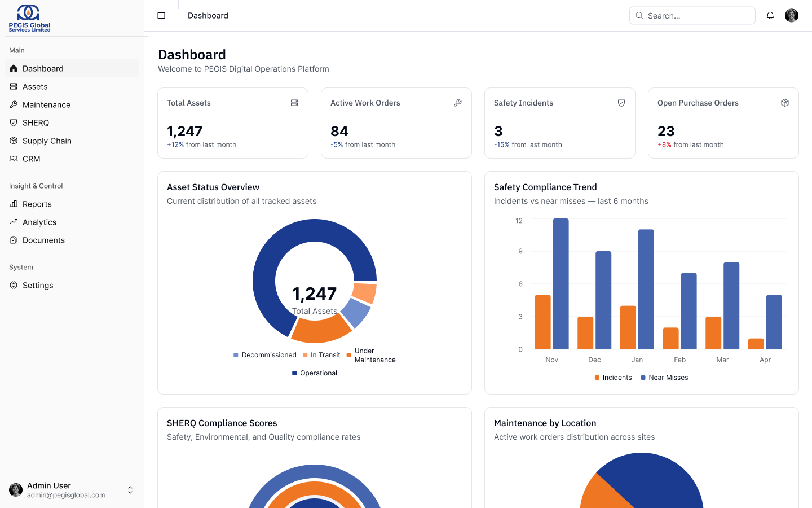Click the Maintenance by Location heading
The image size is (812, 508).
545,423
